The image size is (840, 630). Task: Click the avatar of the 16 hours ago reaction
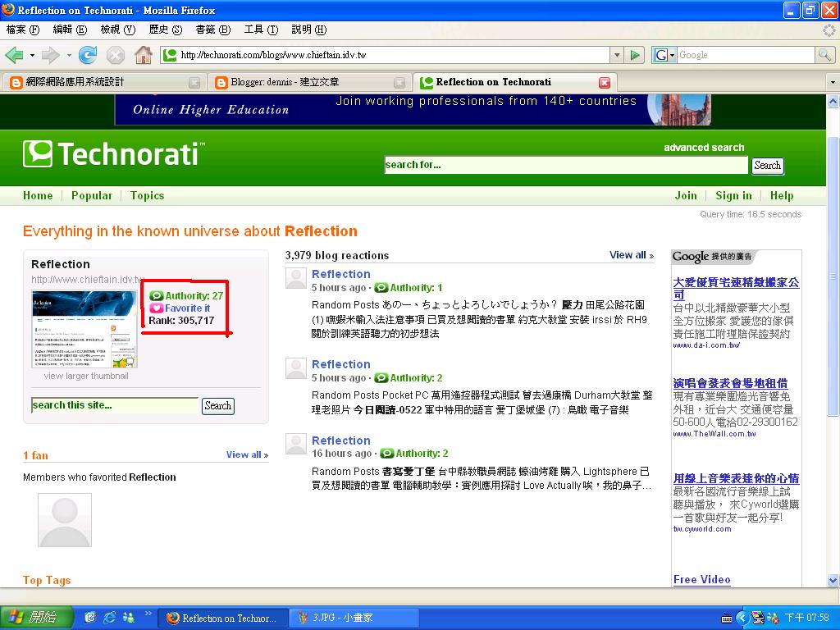(x=295, y=444)
